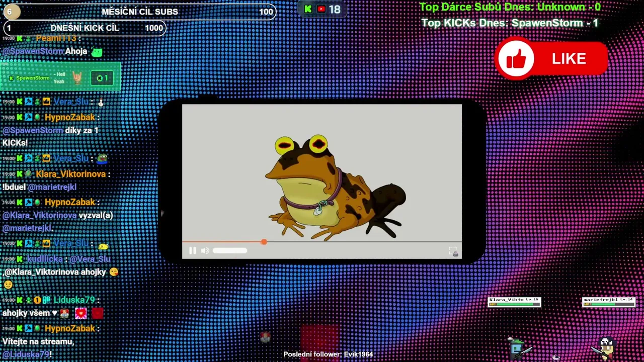Click Klara_Viktorinova username above the !bduel message
The height and width of the screenshot is (362, 644).
pos(71,174)
